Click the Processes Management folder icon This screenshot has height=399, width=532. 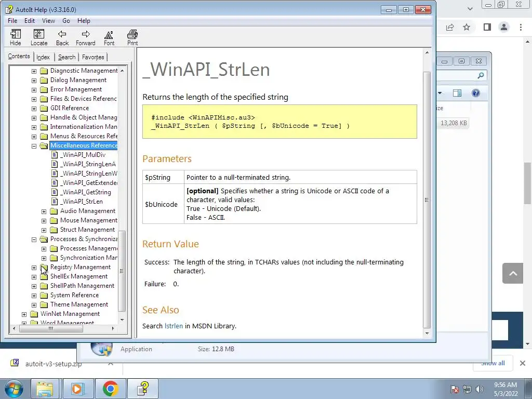pos(54,249)
